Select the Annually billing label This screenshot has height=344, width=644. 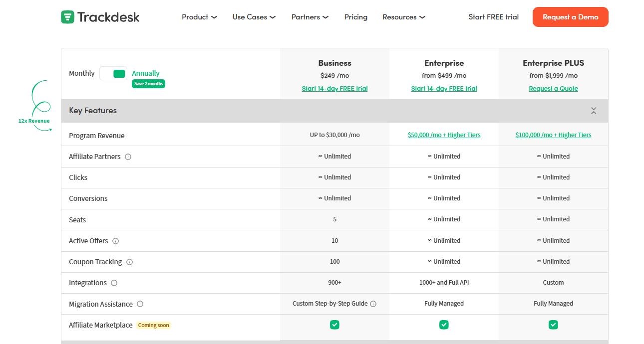tap(146, 73)
